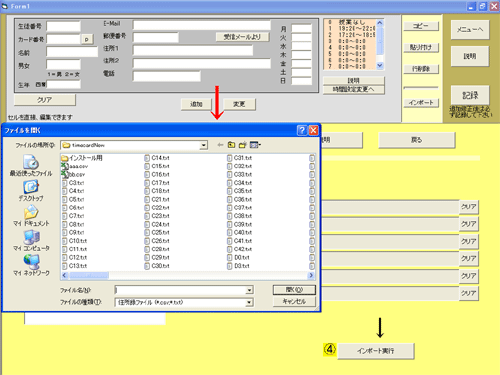Open マイ ネットワーク in the places bar
The width and height of the screenshot is (500, 375).
click(x=31, y=266)
